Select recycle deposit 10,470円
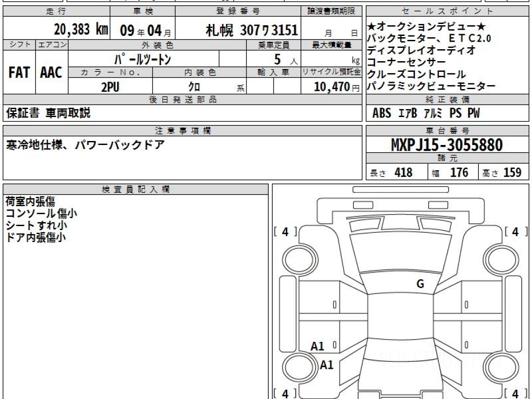 coord(337,87)
